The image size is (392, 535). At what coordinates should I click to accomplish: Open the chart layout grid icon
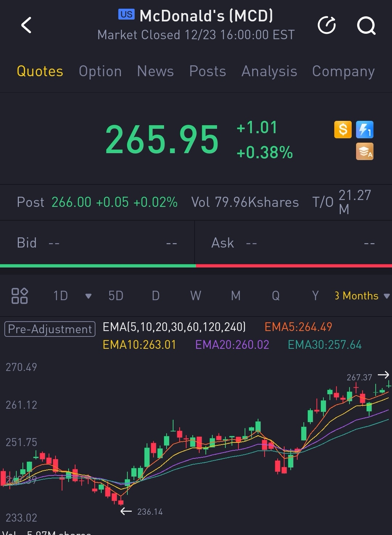point(20,296)
